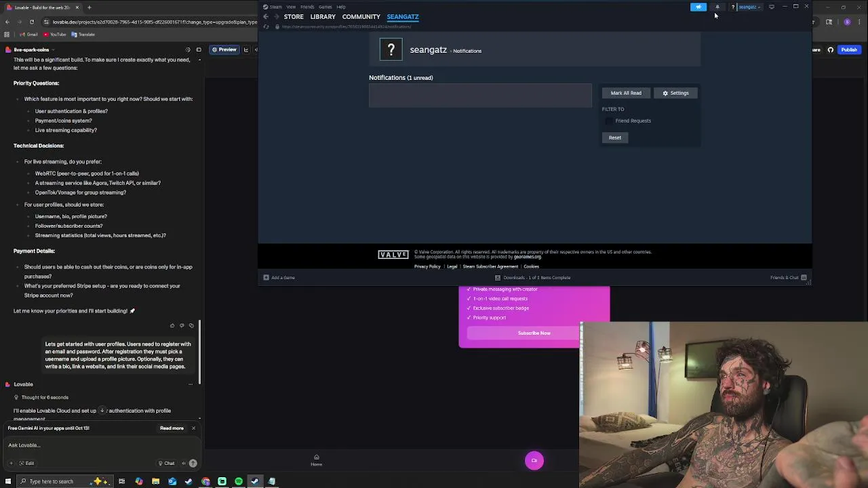Click Add a Game in Steam

click(279, 277)
